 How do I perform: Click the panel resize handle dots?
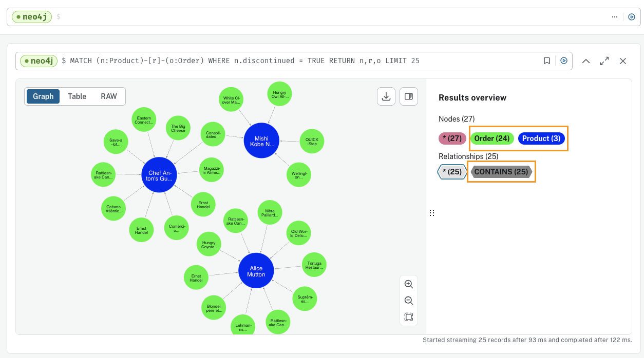(432, 213)
